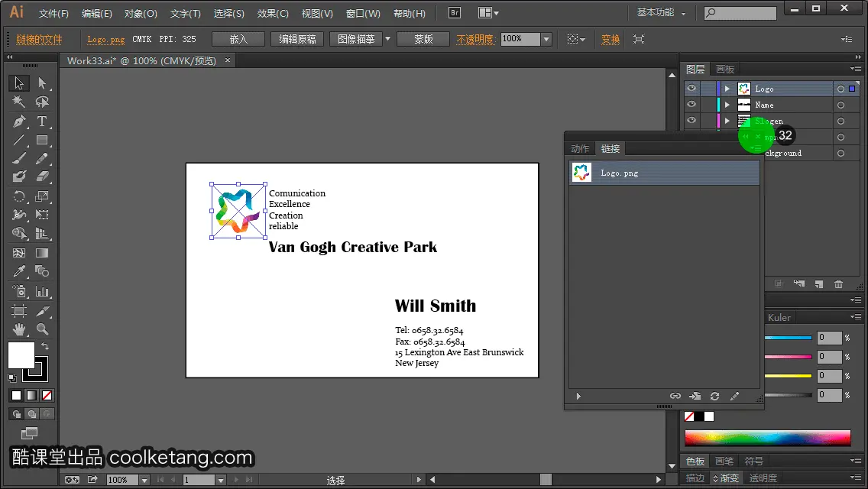Open arrange documents dropdown
This screenshot has width=868, height=489.
[488, 13]
